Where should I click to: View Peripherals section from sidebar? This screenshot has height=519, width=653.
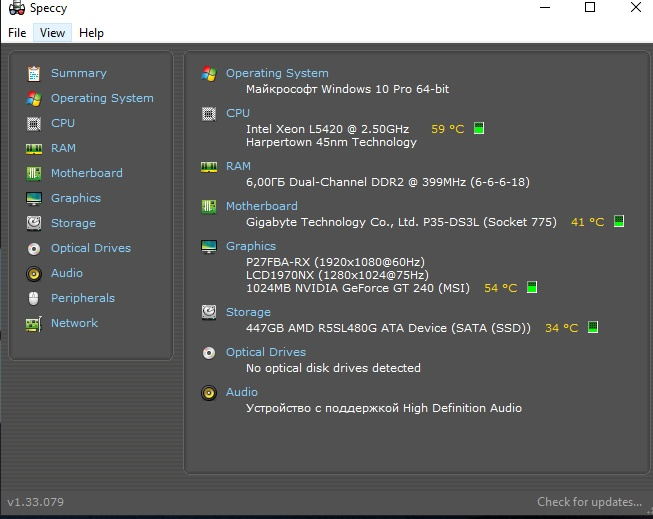pos(83,298)
